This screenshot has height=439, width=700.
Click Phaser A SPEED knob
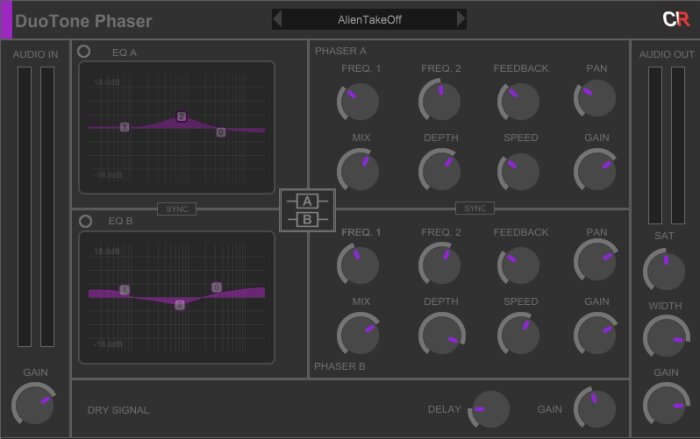(519, 171)
